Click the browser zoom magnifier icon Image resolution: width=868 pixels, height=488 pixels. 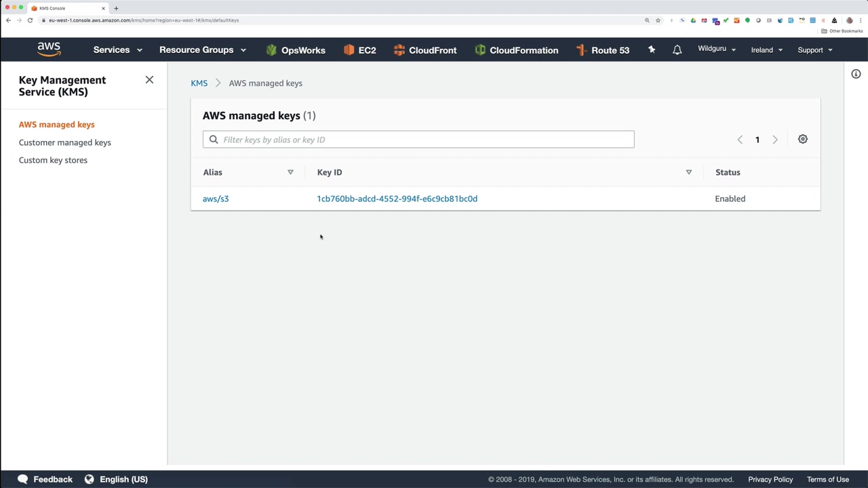point(647,20)
